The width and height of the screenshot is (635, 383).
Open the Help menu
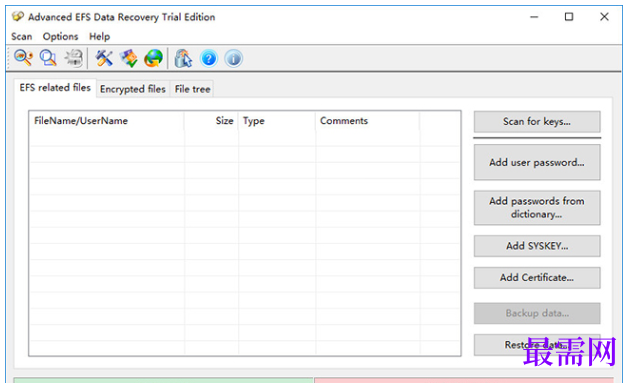[100, 36]
